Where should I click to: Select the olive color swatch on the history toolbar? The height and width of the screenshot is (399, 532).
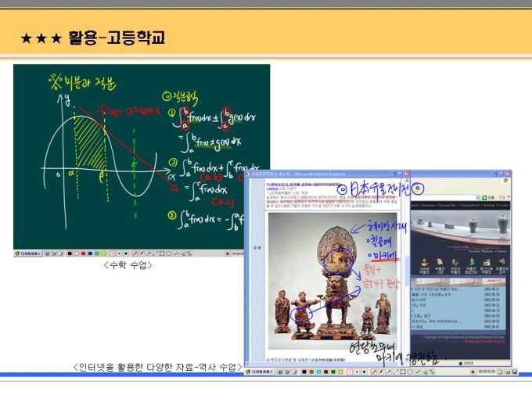click(311, 372)
